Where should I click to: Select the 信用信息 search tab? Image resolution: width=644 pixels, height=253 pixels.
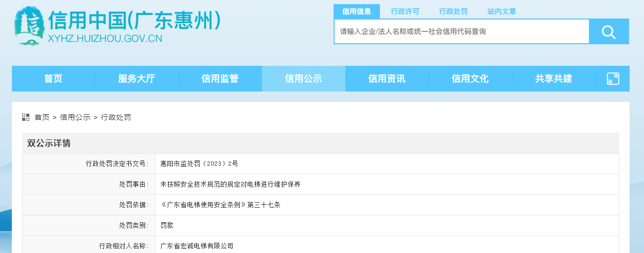357,11
